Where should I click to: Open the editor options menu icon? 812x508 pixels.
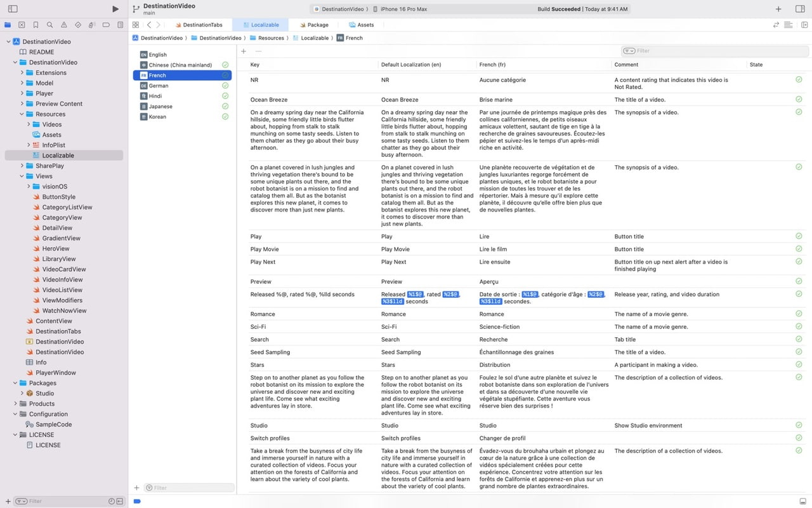click(789, 25)
